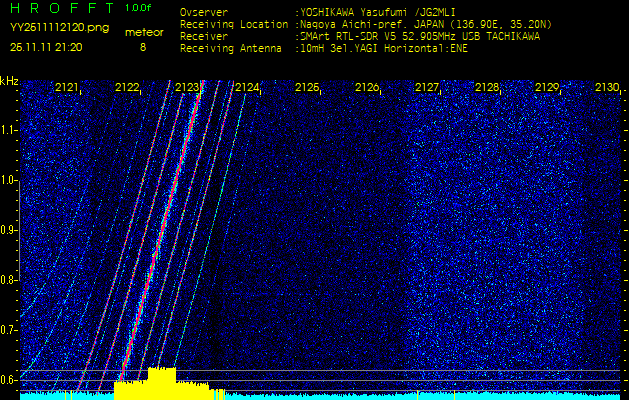The height and width of the screenshot is (400, 629).
Task: Select the 0.7 frequency axis label
Action: tap(9, 329)
